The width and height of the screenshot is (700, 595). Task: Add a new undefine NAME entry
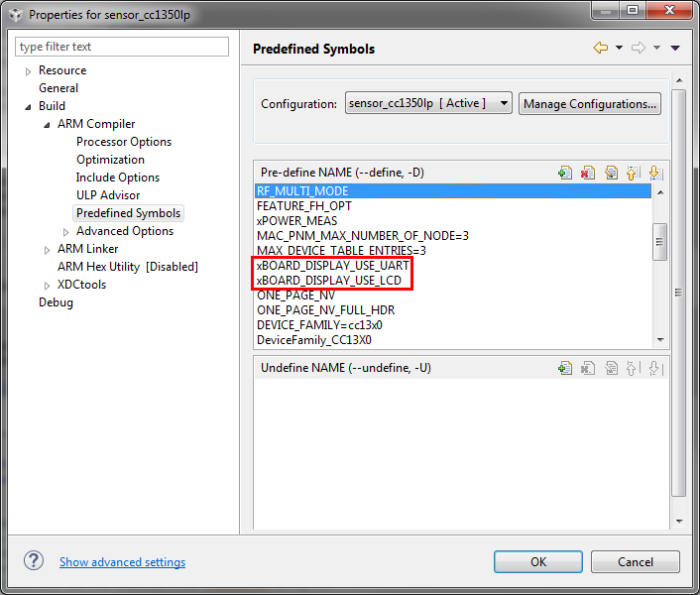565,368
